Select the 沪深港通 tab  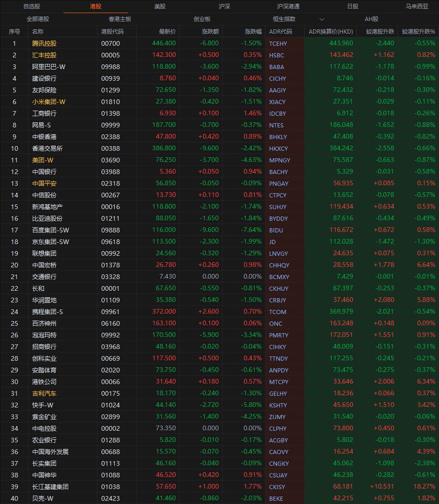tap(288, 7)
